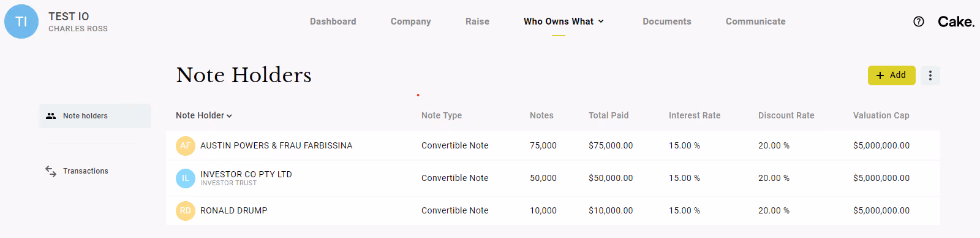
Task: Open the Dashboard tab
Action: 333,21
